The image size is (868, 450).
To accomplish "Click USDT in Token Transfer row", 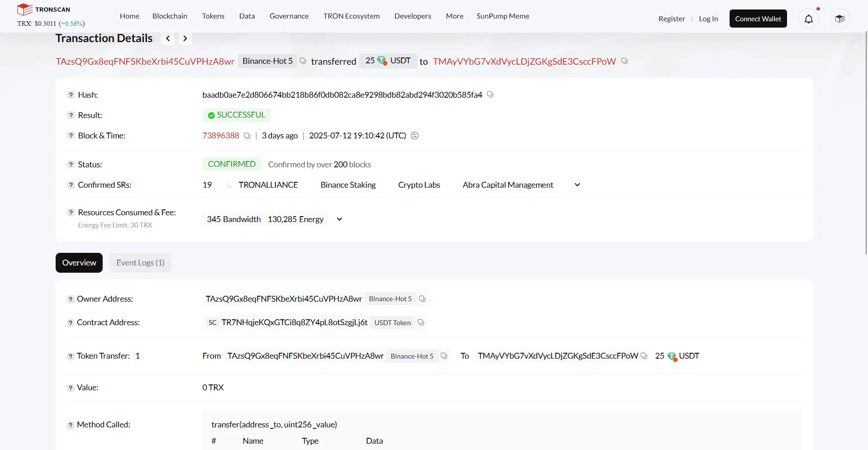I will click(689, 356).
